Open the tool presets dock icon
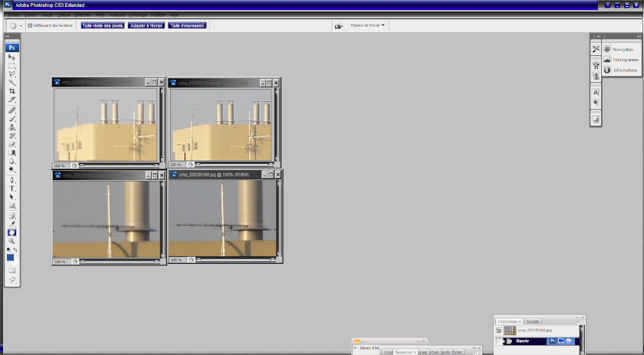Image resolution: width=644 pixels, height=355 pixels. point(596,49)
